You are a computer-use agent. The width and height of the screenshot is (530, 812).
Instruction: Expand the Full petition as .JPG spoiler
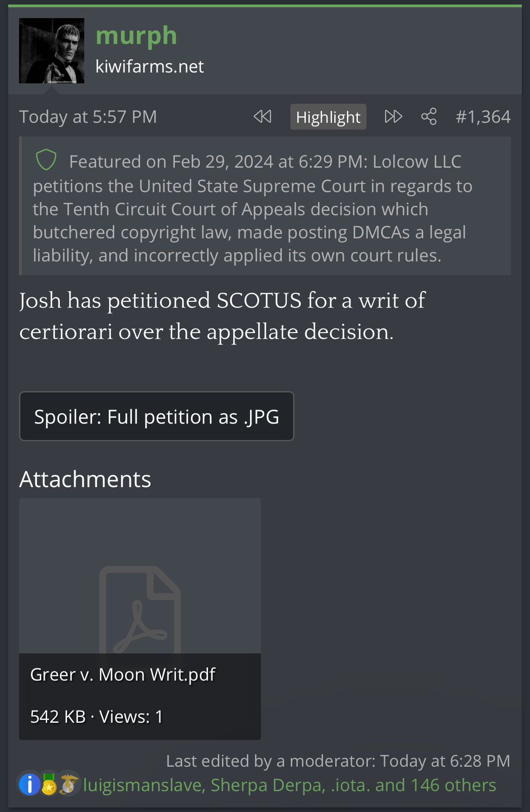tap(157, 416)
